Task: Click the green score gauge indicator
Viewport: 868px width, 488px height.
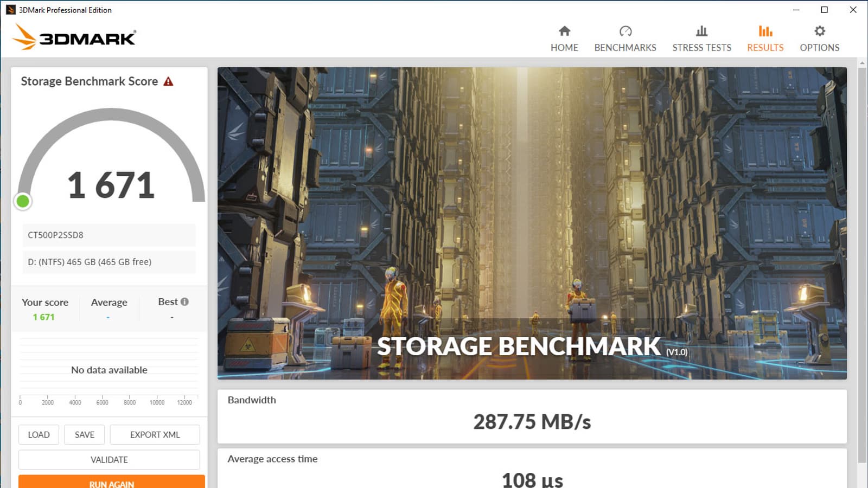Action: point(23,202)
